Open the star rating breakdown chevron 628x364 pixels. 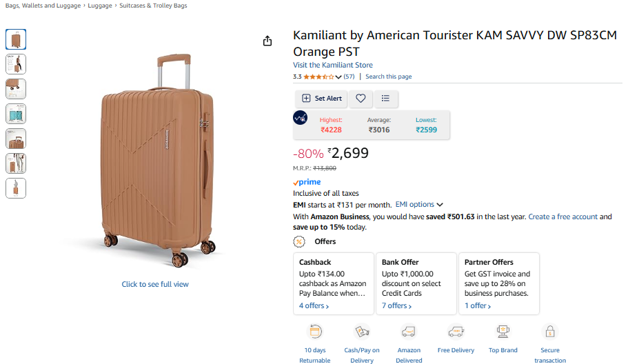pos(338,77)
